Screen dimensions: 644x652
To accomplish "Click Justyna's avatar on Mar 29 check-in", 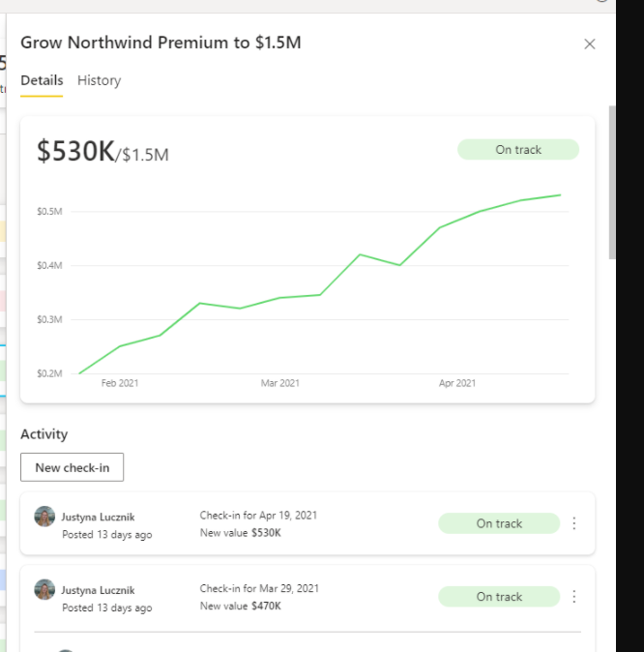I will pos(44,590).
